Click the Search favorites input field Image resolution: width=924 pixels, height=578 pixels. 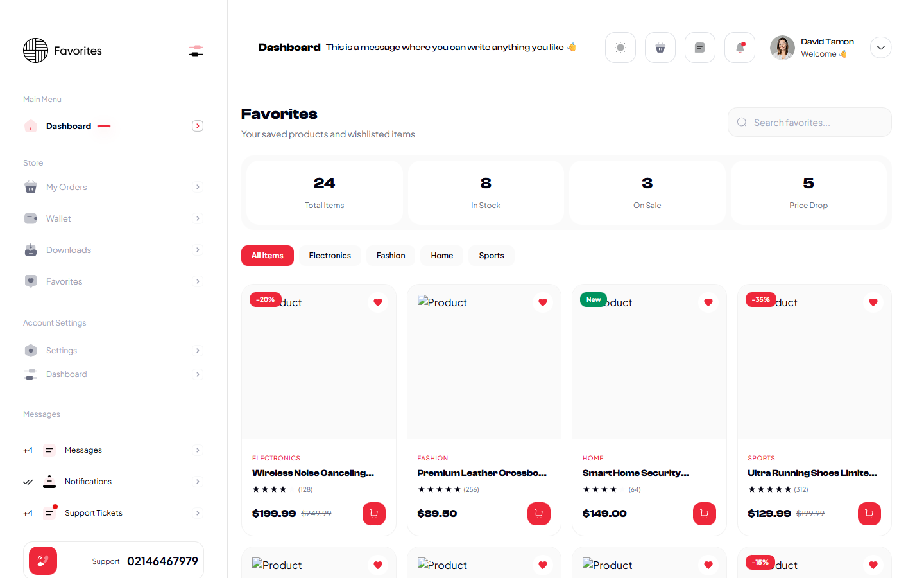[816, 122]
